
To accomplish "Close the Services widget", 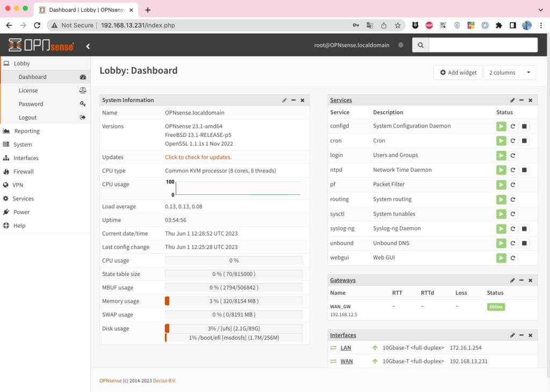I will (530, 100).
